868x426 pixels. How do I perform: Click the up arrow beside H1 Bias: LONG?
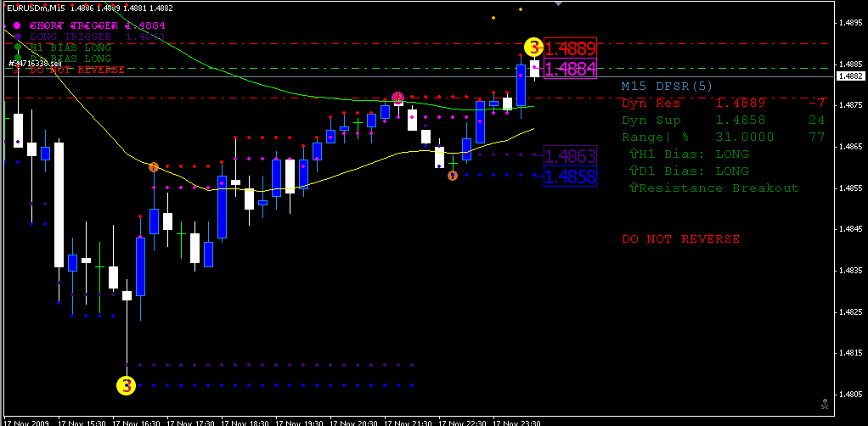pyautogui.click(x=634, y=154)
